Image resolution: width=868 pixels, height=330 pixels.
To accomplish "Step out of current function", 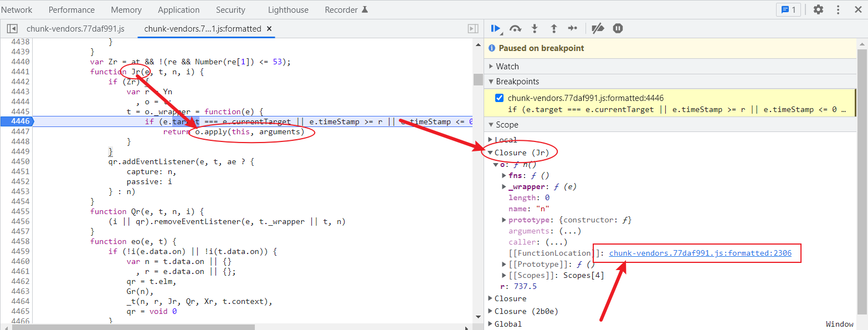I will tap(553, 28).
